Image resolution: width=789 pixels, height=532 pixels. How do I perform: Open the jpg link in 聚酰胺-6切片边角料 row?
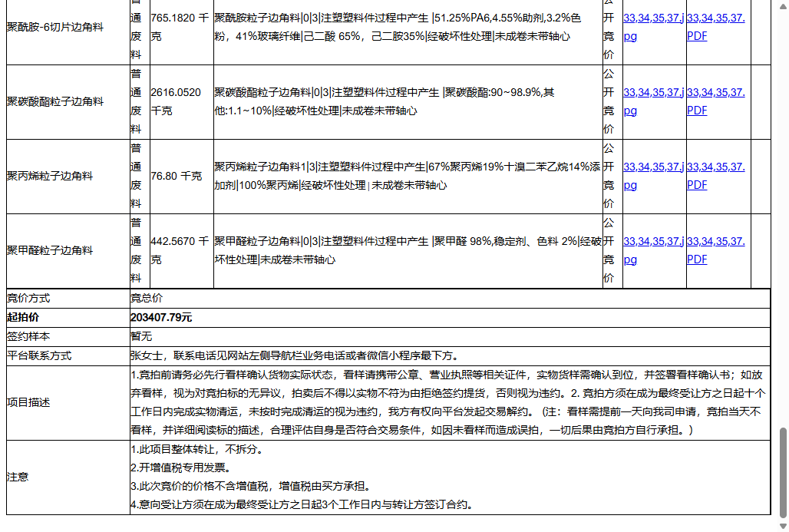[x=654, y=27]
